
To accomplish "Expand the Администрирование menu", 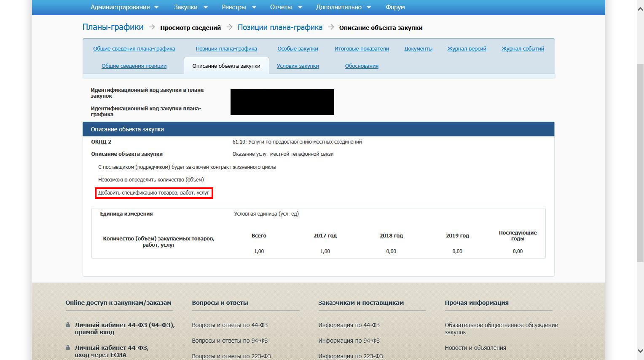I will (x=124, y=7).
